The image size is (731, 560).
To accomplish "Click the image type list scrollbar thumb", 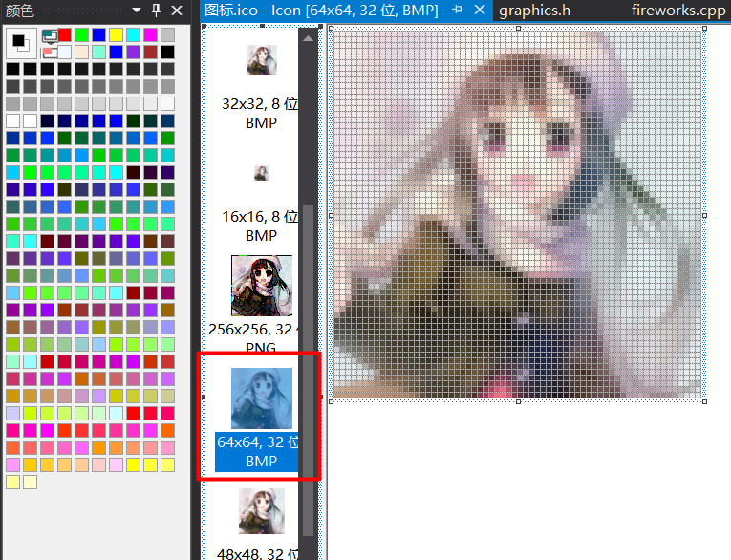I will coord(308,371).
